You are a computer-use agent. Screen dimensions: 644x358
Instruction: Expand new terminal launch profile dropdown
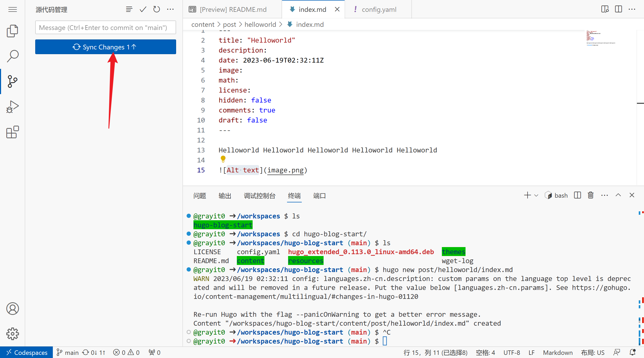point(536,196)
